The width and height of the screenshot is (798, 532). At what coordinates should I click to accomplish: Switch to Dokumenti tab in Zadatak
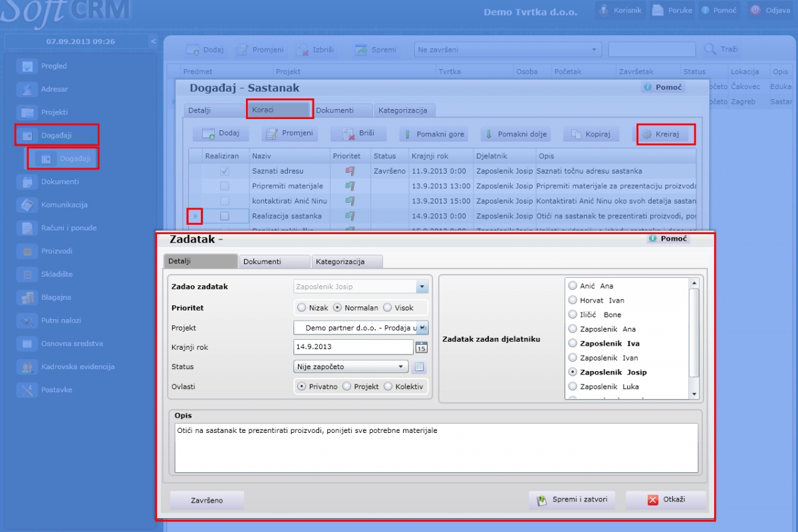click(274, 261)
